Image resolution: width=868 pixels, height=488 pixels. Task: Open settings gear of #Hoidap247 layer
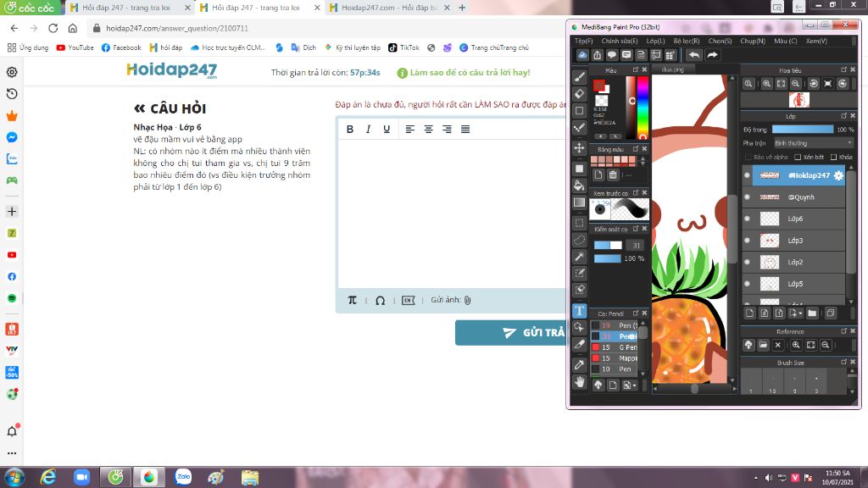[838, 175]
